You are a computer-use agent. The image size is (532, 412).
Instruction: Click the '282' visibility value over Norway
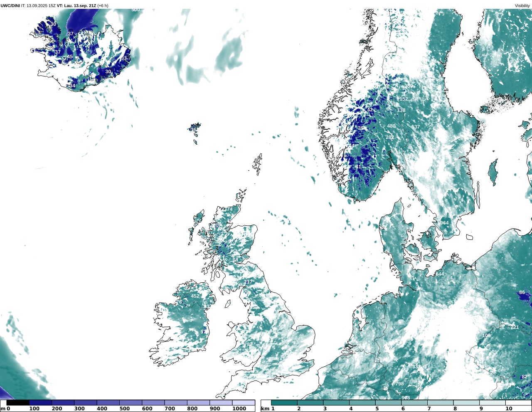coord(390,137)
